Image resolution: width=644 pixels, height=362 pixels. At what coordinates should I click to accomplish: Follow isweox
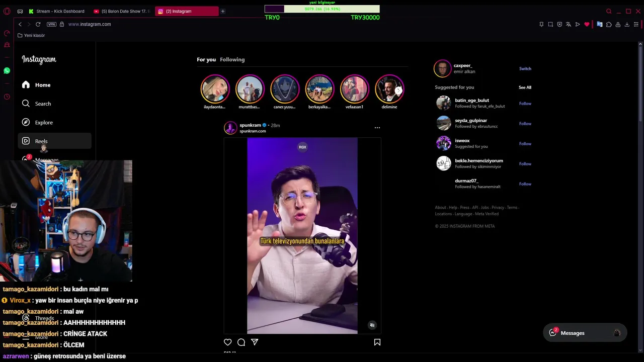click(525, 144)
